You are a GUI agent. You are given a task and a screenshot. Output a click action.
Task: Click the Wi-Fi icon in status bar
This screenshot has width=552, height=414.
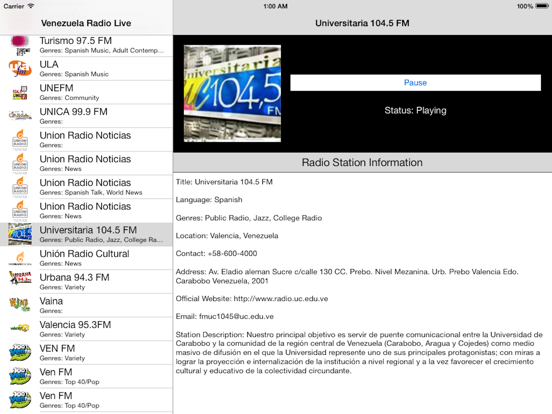[31, 6]
